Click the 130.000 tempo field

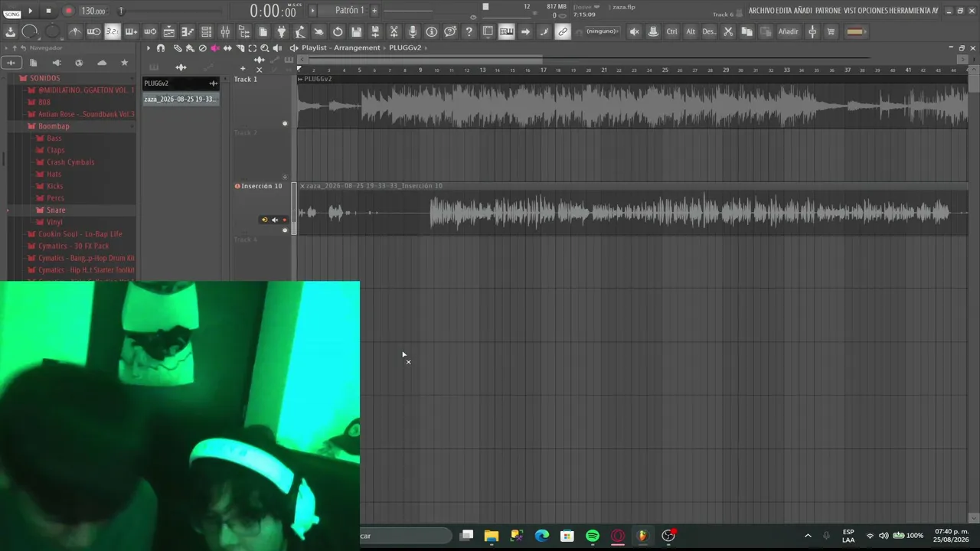[x=93, y=11]
